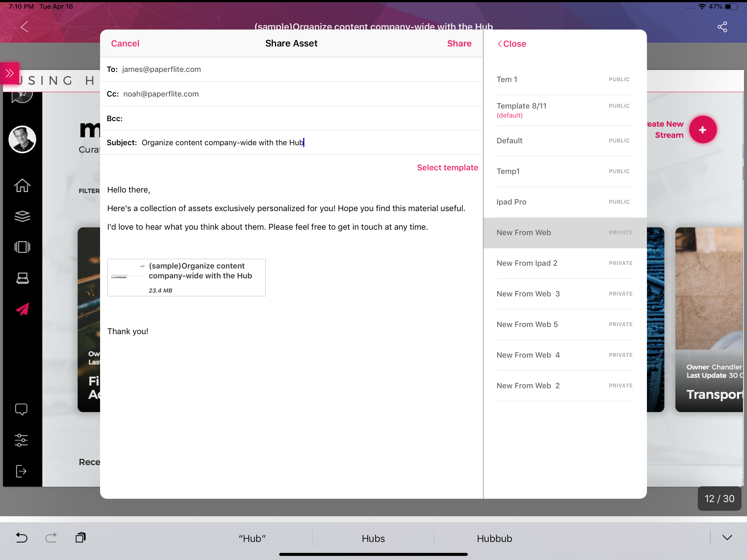Viewport: 747px width, 560px height.
Task: Choose the Template 8/11 default template
Action: (565, 110)
